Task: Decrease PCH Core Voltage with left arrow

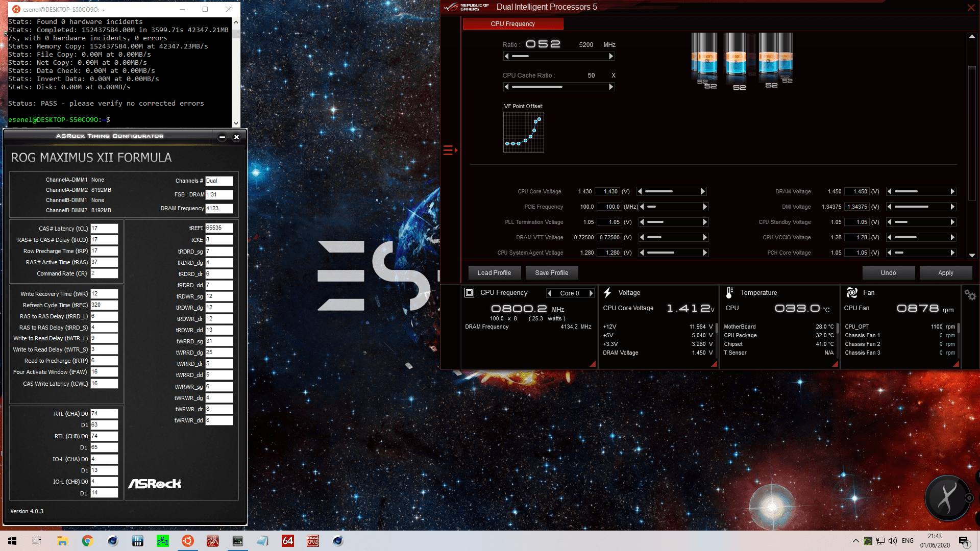Action: [x=889, y=253]
